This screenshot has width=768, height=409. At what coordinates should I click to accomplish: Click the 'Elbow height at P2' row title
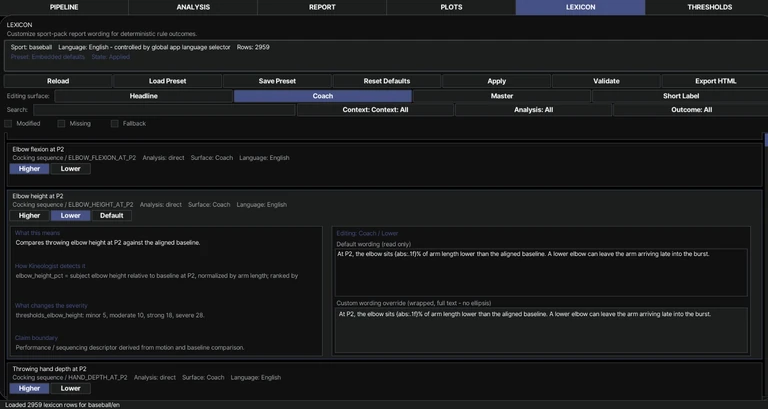[x=38, y=196]
